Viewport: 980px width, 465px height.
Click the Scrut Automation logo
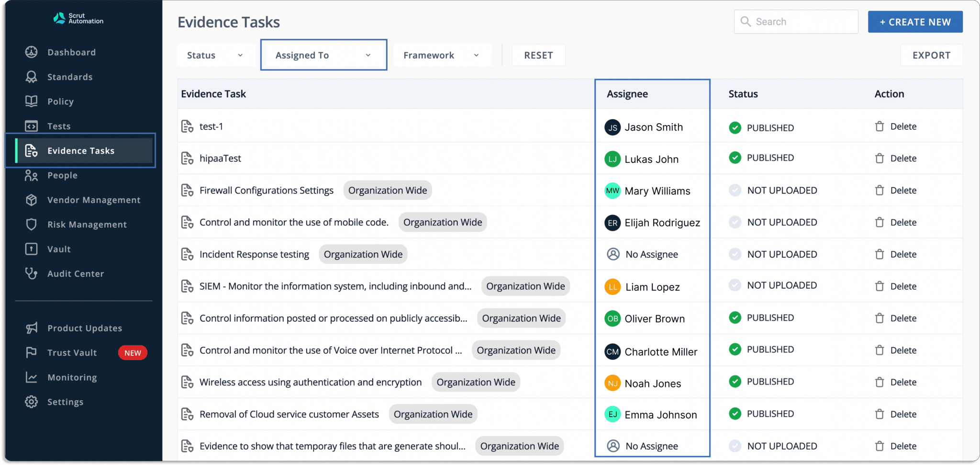pyautogui.click(x=78, y=18)
